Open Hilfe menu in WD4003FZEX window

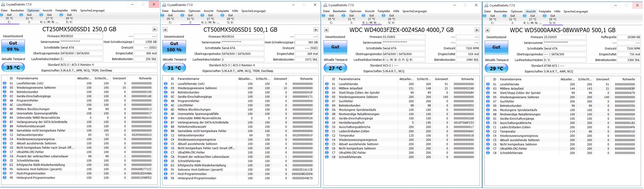396,11
